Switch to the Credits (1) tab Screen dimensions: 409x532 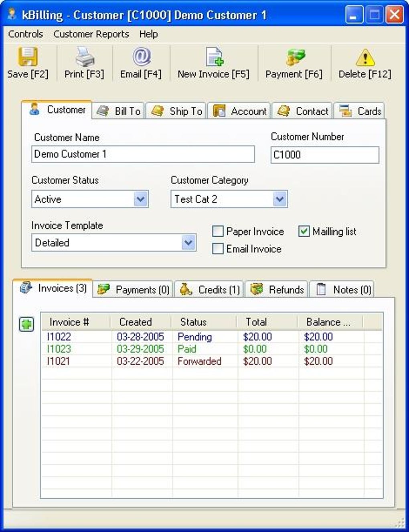pos(209,289)
